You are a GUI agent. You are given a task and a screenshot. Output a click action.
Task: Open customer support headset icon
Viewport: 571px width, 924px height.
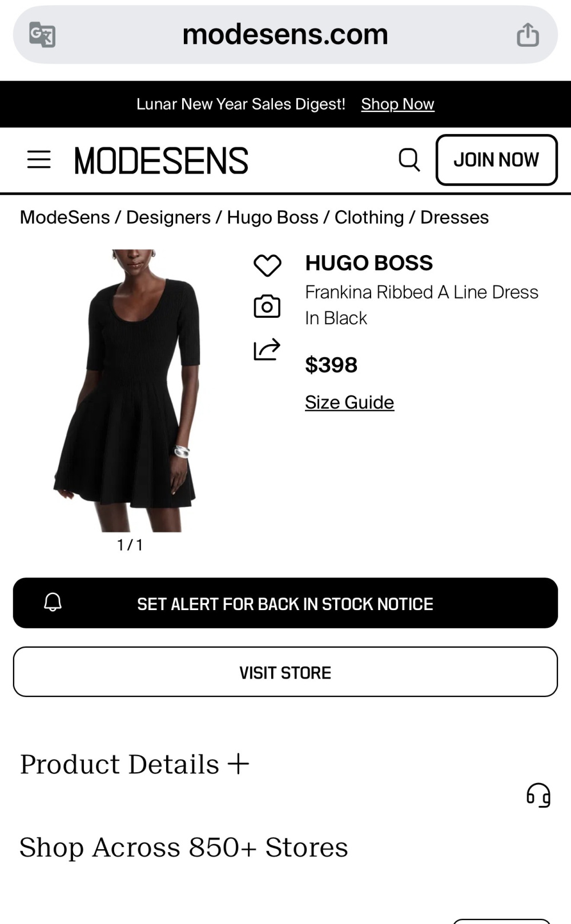click(538, 795)
